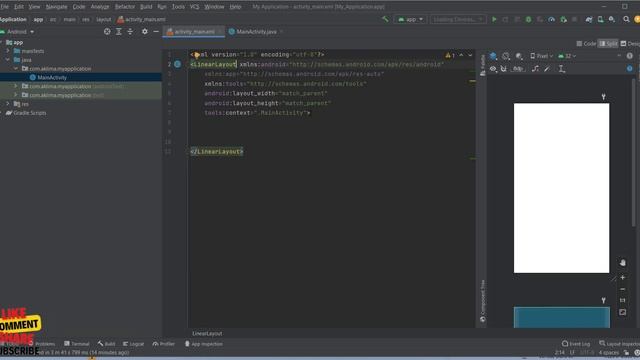Click the Night Mode icon in design toolbar
Image resolution: width=640 pixels, height=360 pixels.
coord(519,56)
